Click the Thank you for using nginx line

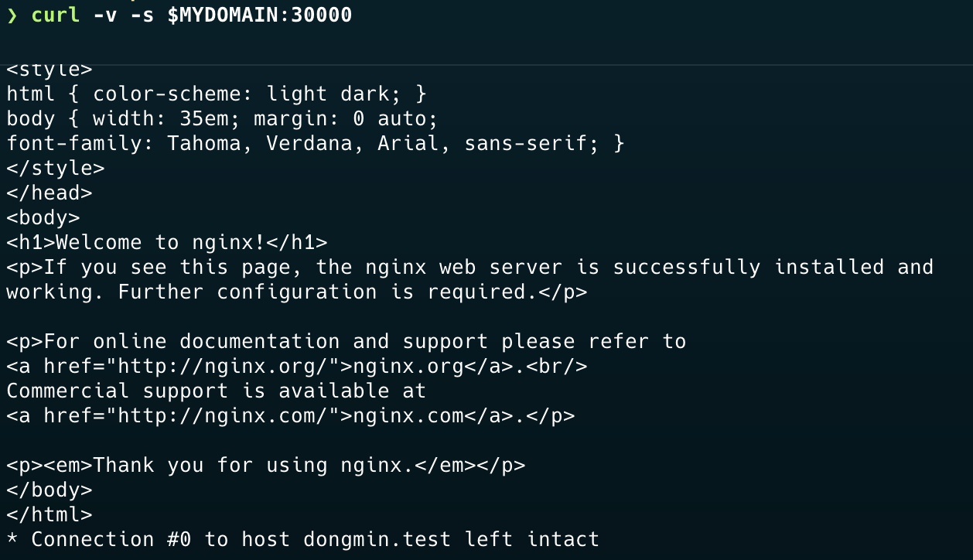pyautogui.click(x=266, y=465)
